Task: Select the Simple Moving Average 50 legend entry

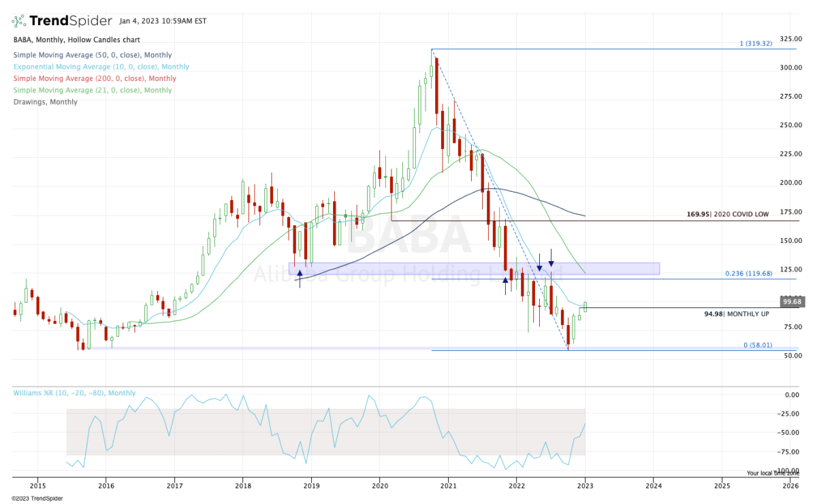Action: (x=92, y=55)
